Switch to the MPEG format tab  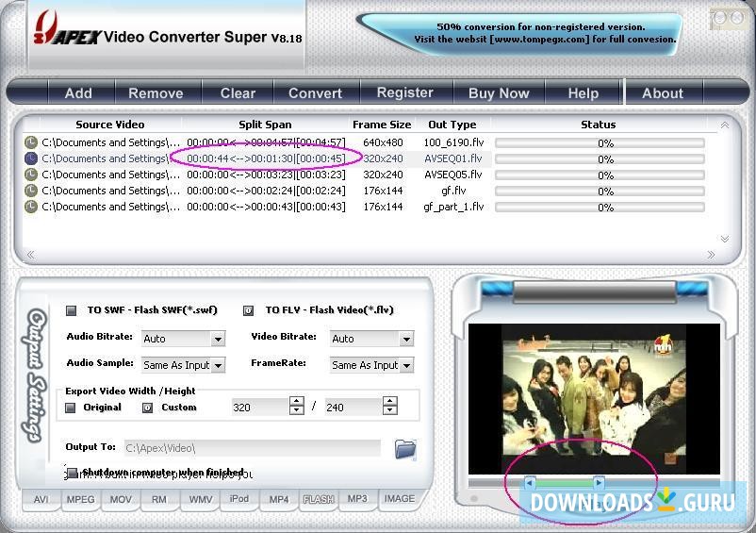coord(80,499)
